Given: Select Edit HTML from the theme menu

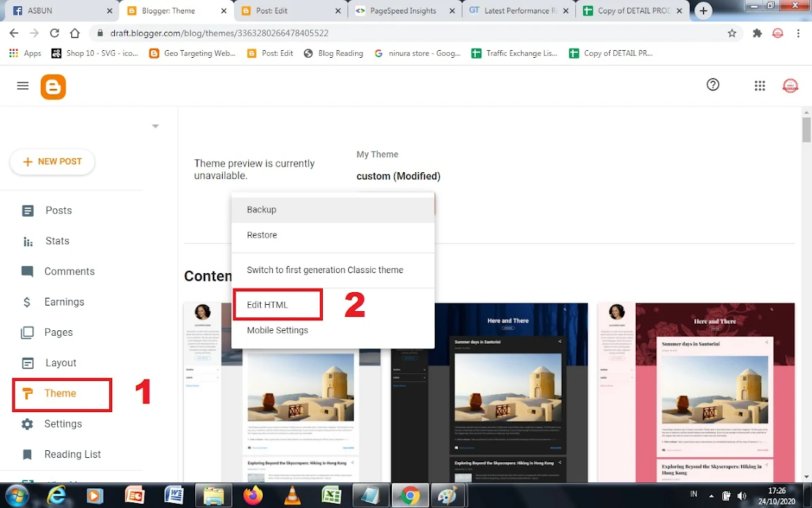Looking at the screenshot, I should click(x=267, y=304).
